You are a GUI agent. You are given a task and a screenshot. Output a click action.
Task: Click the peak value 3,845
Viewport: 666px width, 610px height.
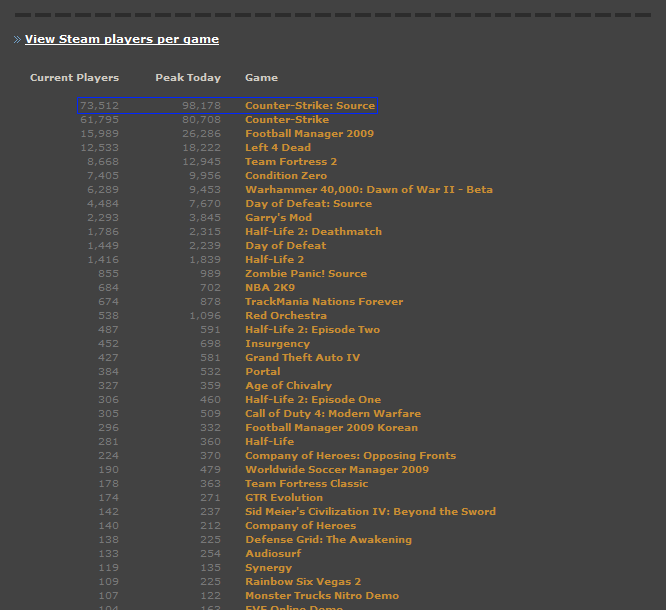point(205,217)
